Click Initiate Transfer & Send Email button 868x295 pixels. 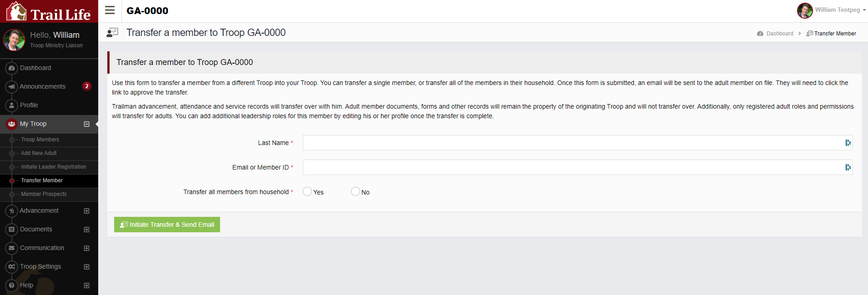pyautogui.click(x=167, y=225)
